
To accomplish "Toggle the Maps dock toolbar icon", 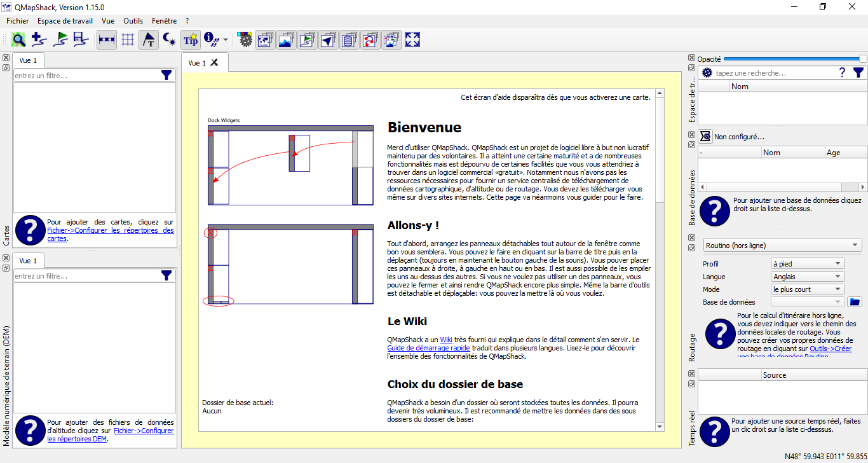I will click(265, 39).
